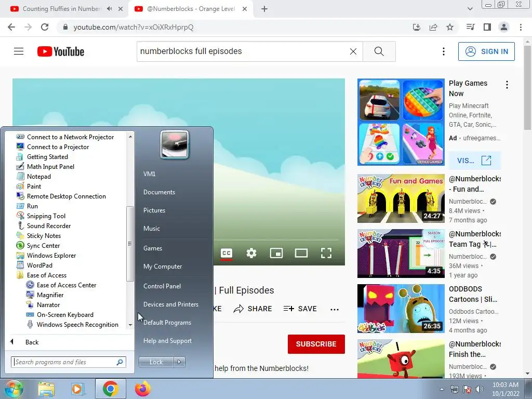The image size is (532, 399).
Task: Open video player settings gear
Action: [x=251, y=253]
